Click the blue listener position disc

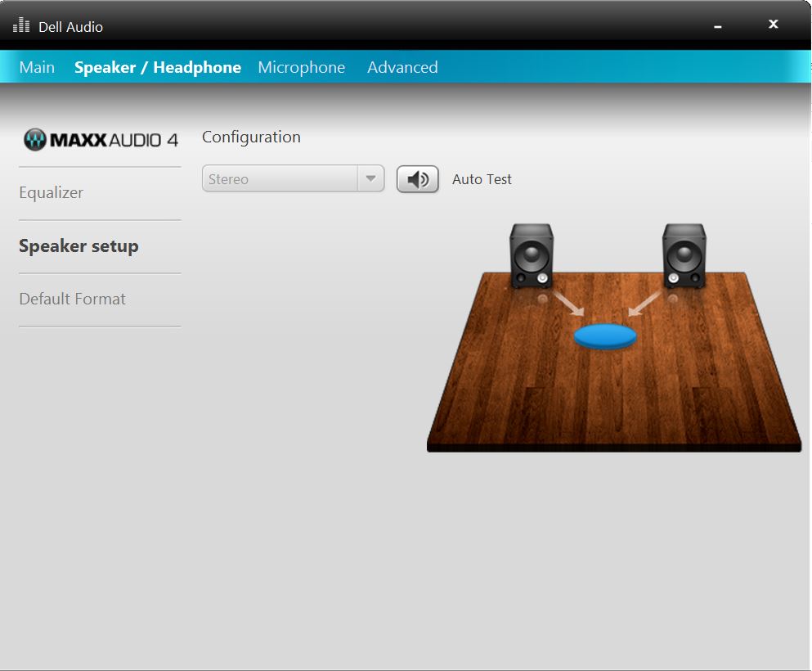pyautogui.click(x=605, y=336)
